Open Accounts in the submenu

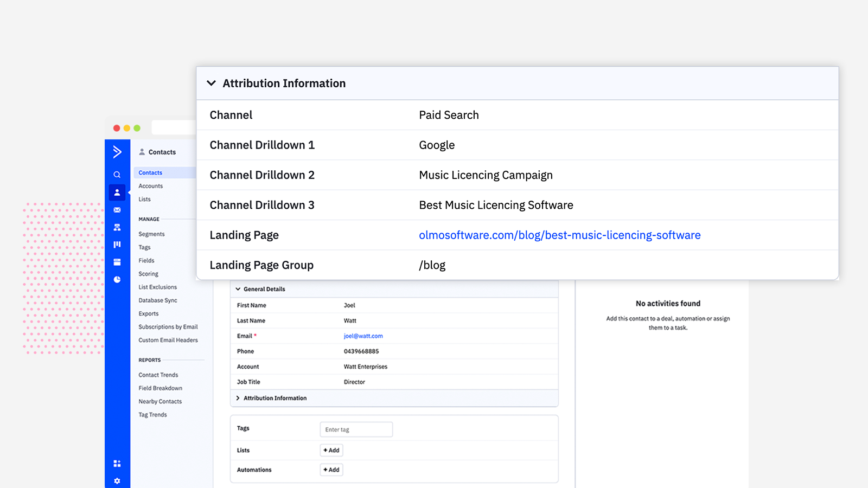coord(150,186)
